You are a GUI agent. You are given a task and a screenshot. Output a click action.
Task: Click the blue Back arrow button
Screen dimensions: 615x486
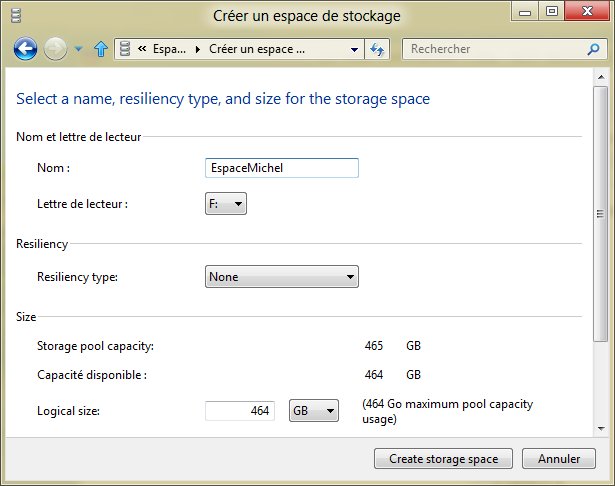point(26,49)
